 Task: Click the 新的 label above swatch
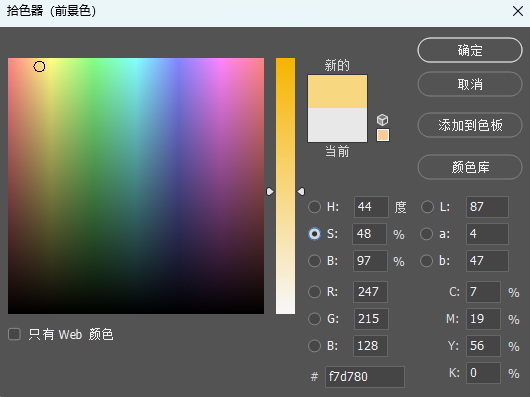click(x=337, y=65)
